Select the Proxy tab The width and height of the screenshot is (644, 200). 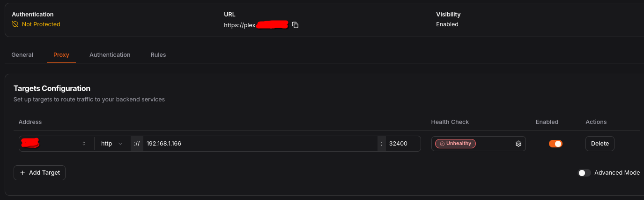pos(61,55)
